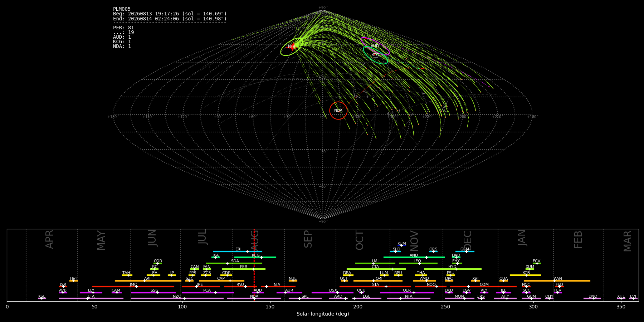The image size is (644, 322).
Task: Click the KUM blue shower marker
Action: (401, 245)
